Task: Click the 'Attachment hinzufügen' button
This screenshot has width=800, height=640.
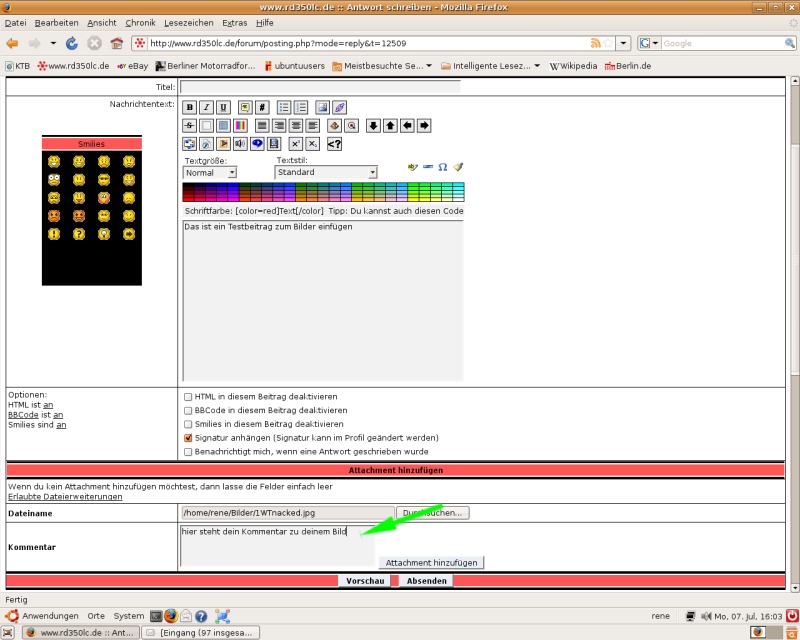Action: coord(432,563)
